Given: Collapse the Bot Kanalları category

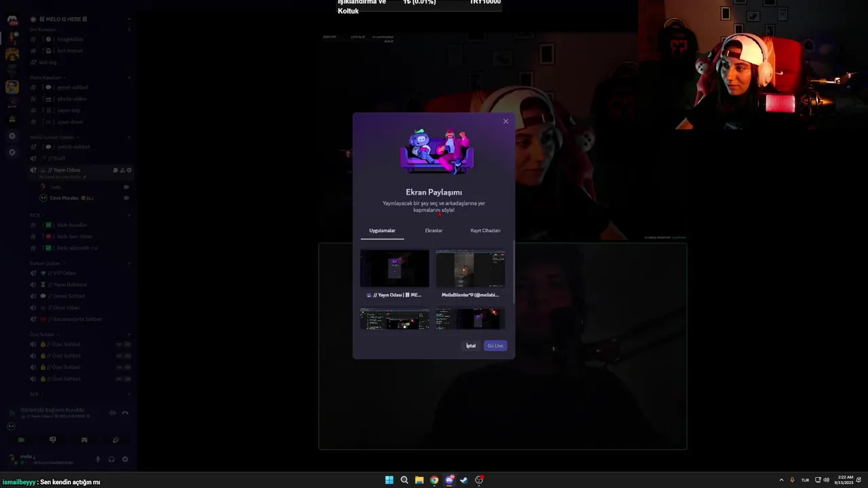Looking at the screenshot, I should (x=45, y=30).
